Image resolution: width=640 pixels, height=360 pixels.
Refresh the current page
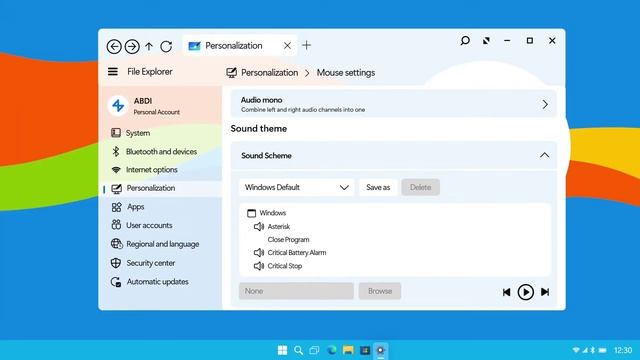coord(166,47)
